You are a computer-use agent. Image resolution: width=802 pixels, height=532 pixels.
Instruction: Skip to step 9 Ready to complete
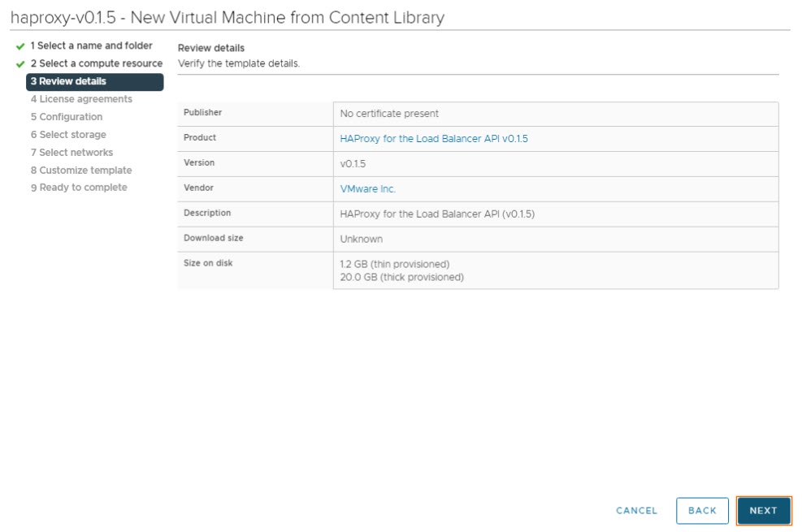coord(79,188)
